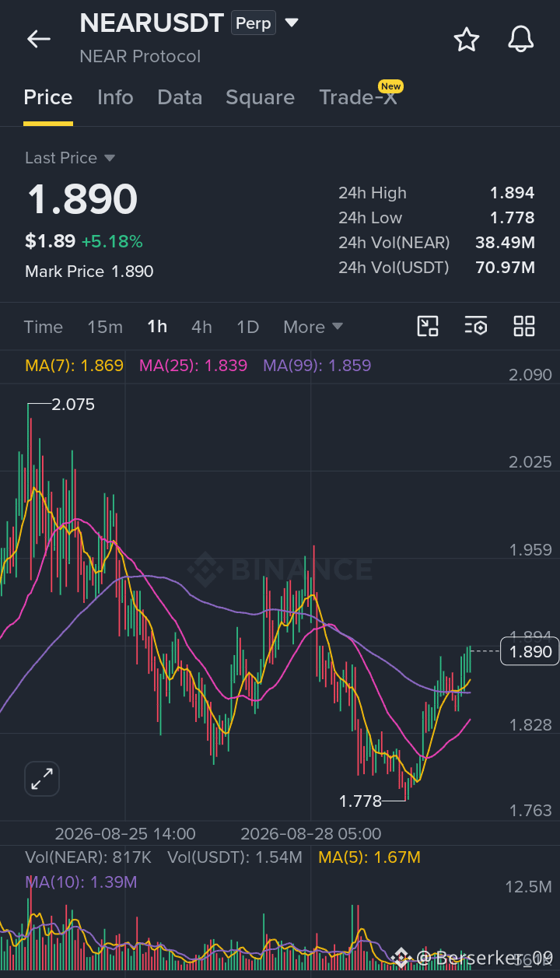This screenshot has width=560, height=978.
Task: Tap the 24h Low value 1.778
Action: (x=512, y=218)
